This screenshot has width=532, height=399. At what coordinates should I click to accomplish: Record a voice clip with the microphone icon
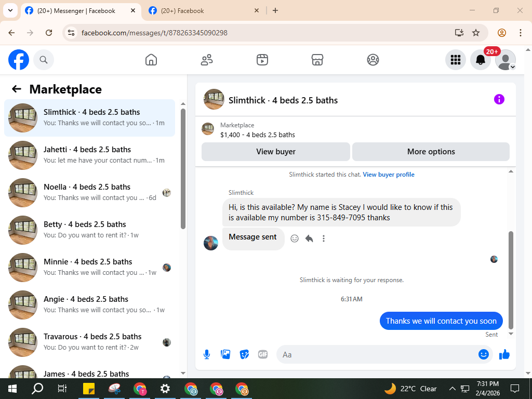pyautogui.click(x=207, y=354)
